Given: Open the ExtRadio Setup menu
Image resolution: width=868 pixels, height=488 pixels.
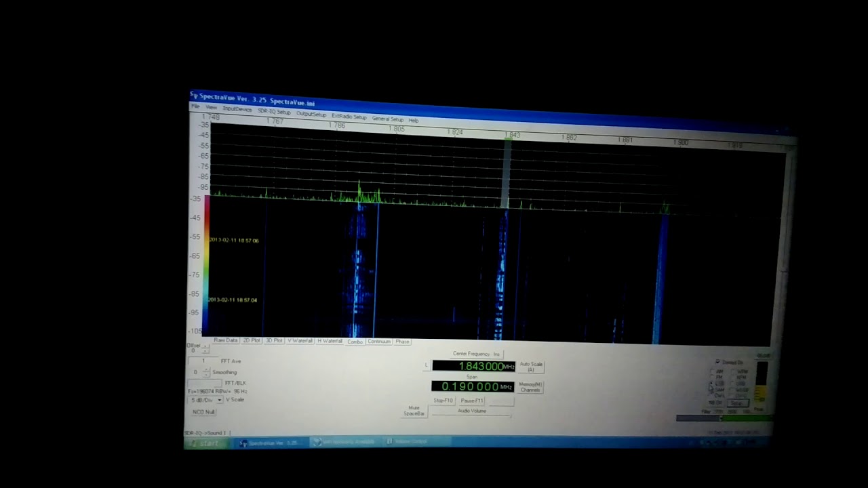Looking at the screenshot, I should (x=349, y=117).
